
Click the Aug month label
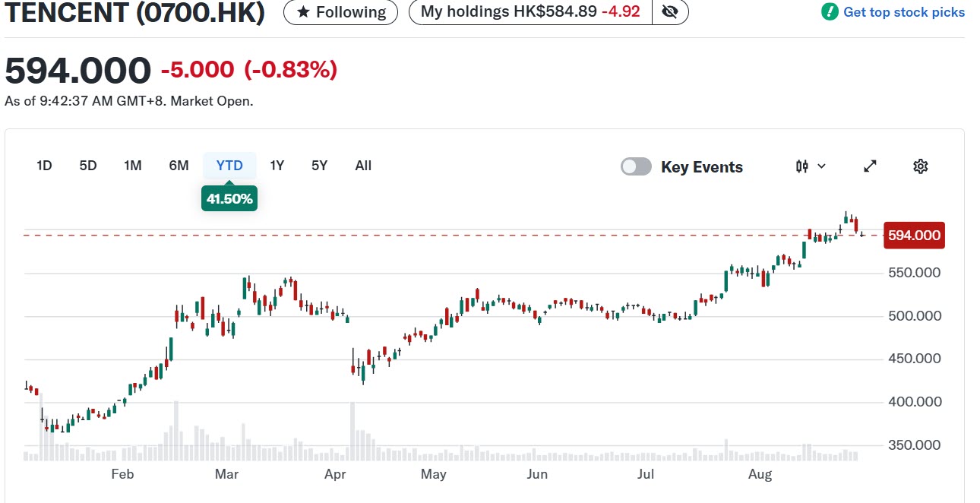coord(760,475)
